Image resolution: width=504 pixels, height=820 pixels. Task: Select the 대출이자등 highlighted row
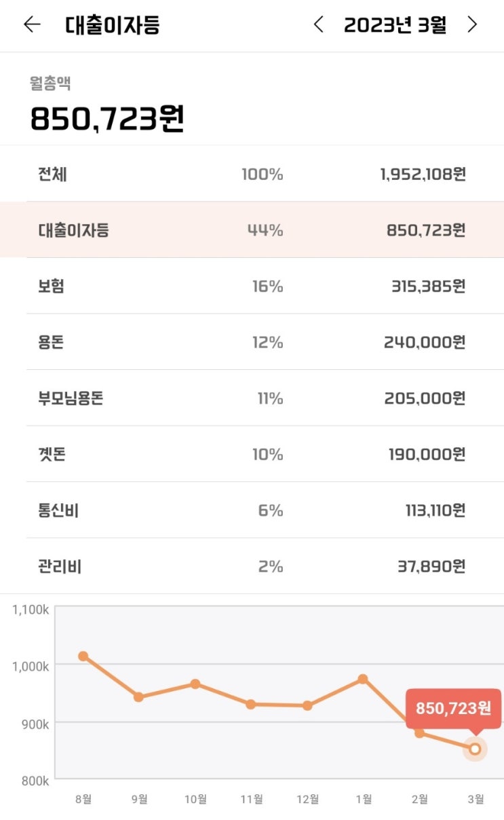[x=252, y=230]
